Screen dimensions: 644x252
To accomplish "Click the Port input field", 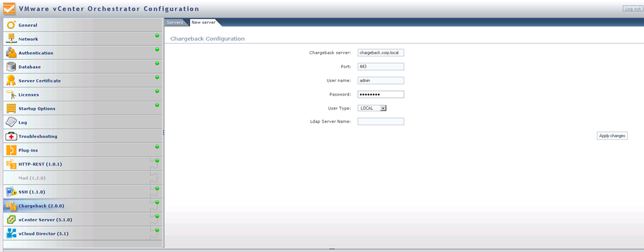I will point(380,66).
